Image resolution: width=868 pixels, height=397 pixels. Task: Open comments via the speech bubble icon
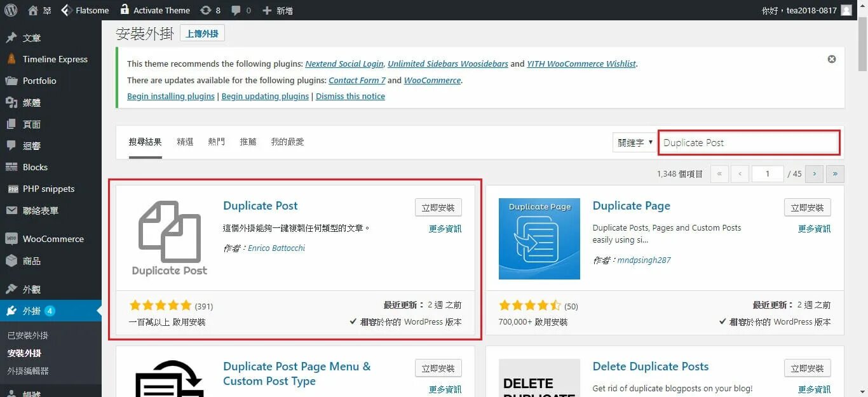(x=236, y=10)
